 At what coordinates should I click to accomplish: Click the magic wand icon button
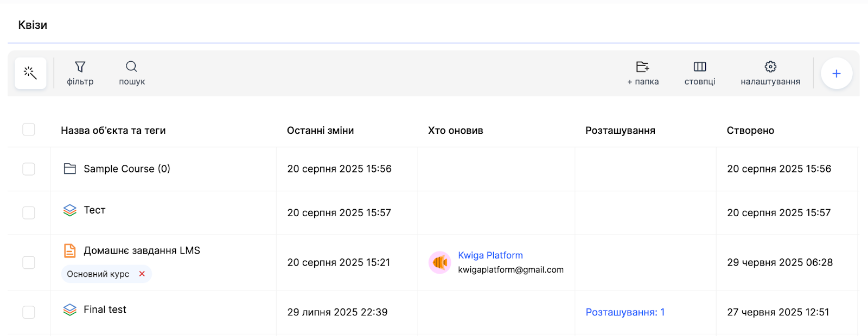30,73
